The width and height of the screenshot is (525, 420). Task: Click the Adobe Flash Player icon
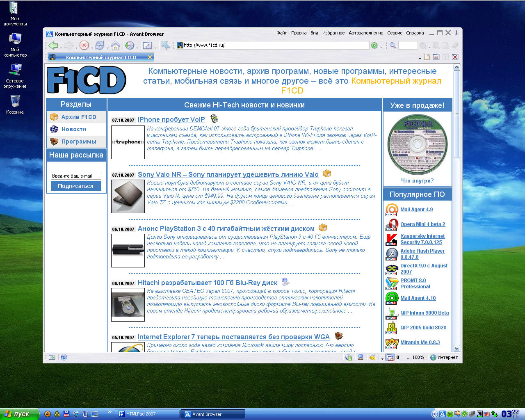coord(392,254)
